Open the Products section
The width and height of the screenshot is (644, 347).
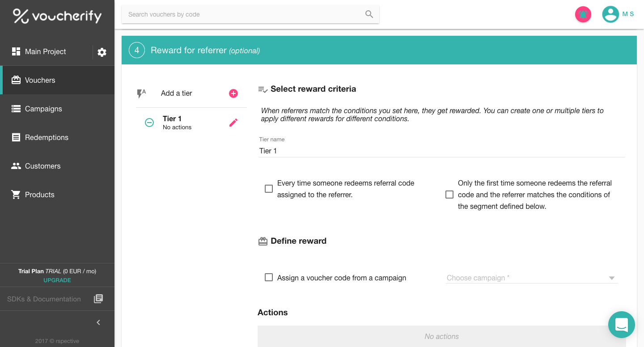tap(57, 195)
